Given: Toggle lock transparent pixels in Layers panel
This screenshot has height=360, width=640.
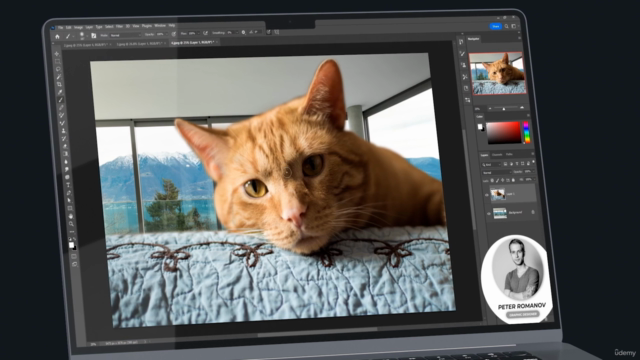Looking at the screenshot, I should click(x=492, y=180).
